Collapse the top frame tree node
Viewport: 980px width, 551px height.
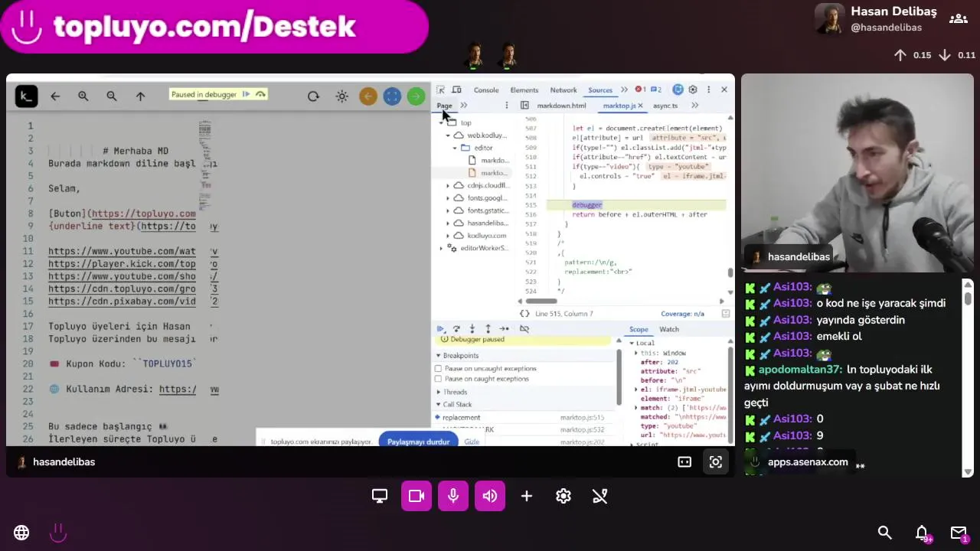coord(441,122)
